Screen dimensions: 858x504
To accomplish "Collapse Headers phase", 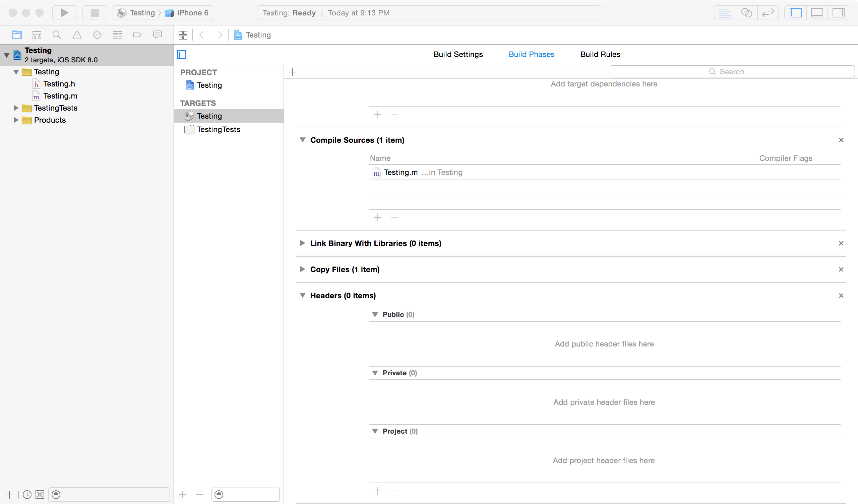I will [x=302, y=295].
